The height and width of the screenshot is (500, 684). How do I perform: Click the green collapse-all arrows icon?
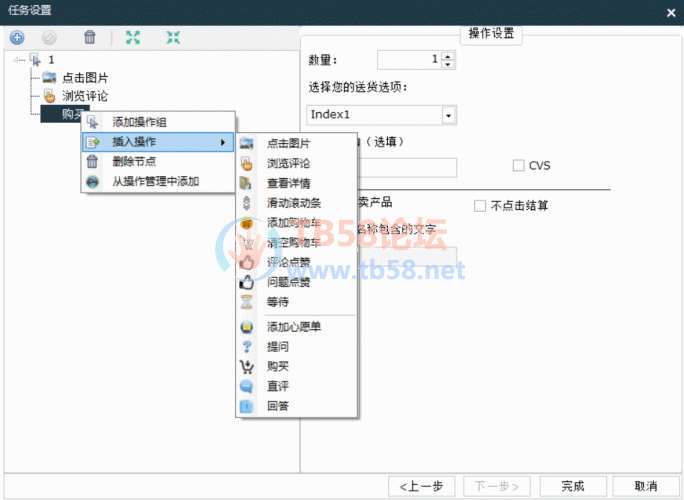[x=173, y=38]
